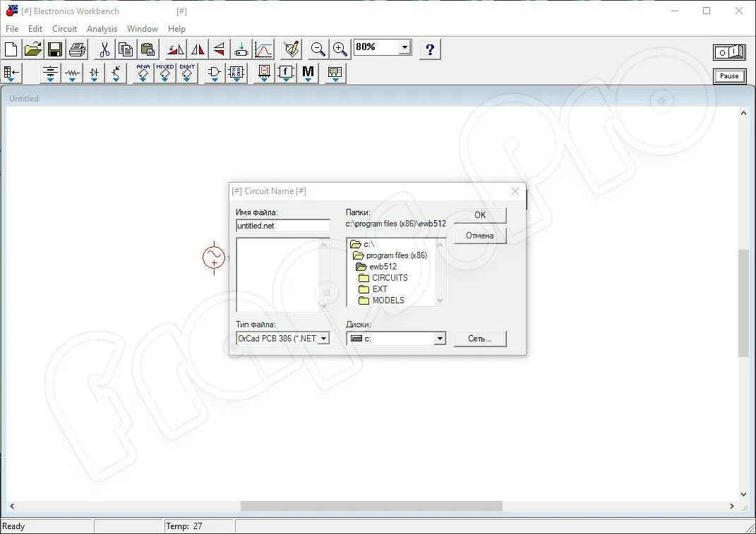The width and height of the screenshot is (756, 534).
Task: Flip component vertically
Action: pos(220,49)
